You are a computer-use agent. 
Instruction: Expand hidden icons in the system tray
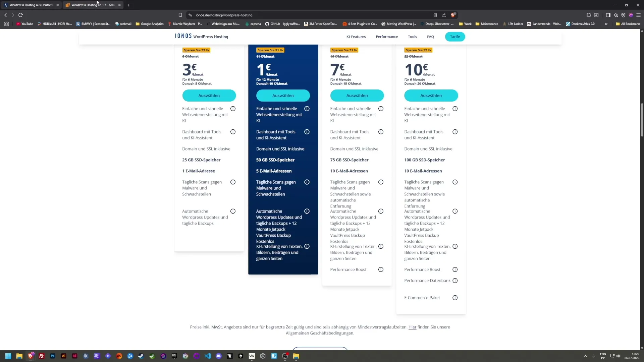tap(585, 356)
